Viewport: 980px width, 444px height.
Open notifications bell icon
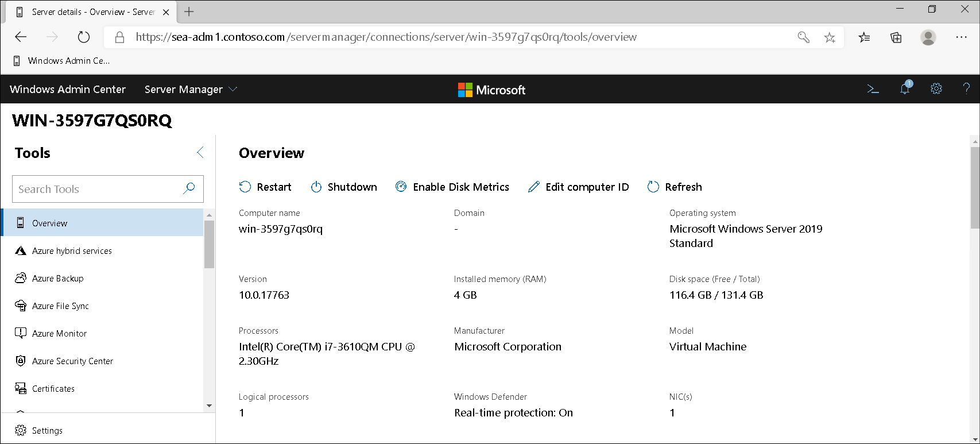pos(905,88)
